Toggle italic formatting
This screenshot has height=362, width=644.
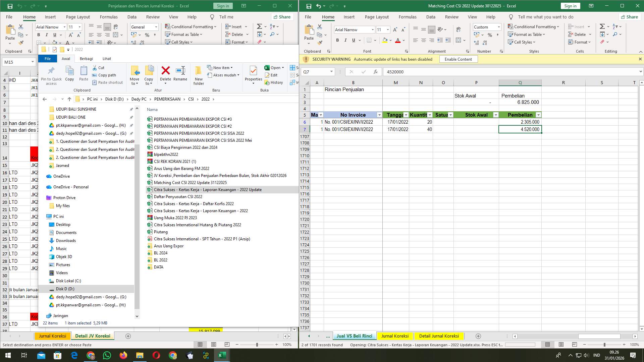pos(345,40)
